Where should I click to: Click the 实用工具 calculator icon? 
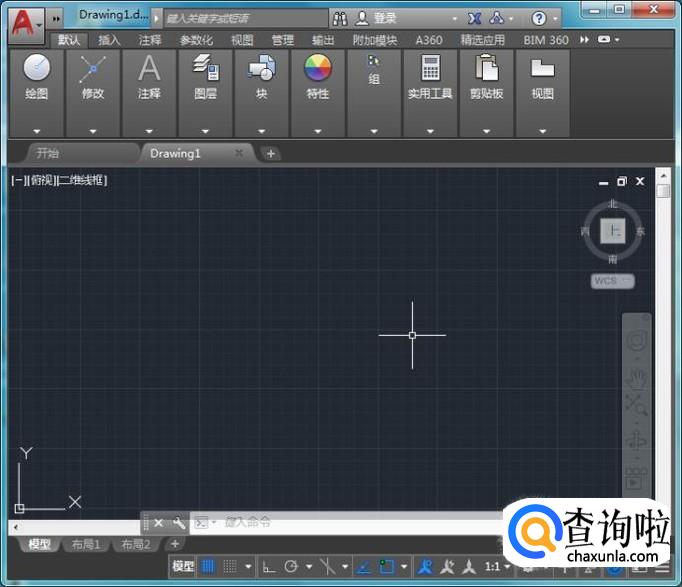tap(430, 69)
